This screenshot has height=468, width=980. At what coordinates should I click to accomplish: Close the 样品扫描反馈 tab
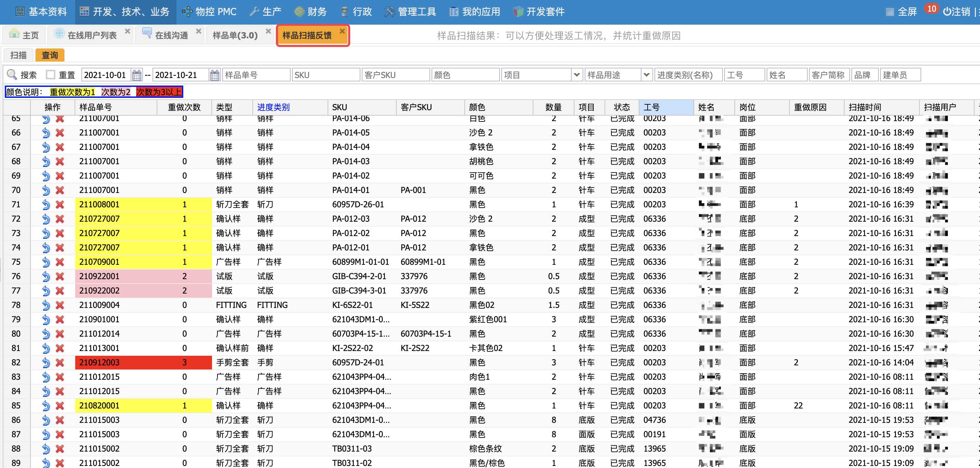tap(342, 31)
